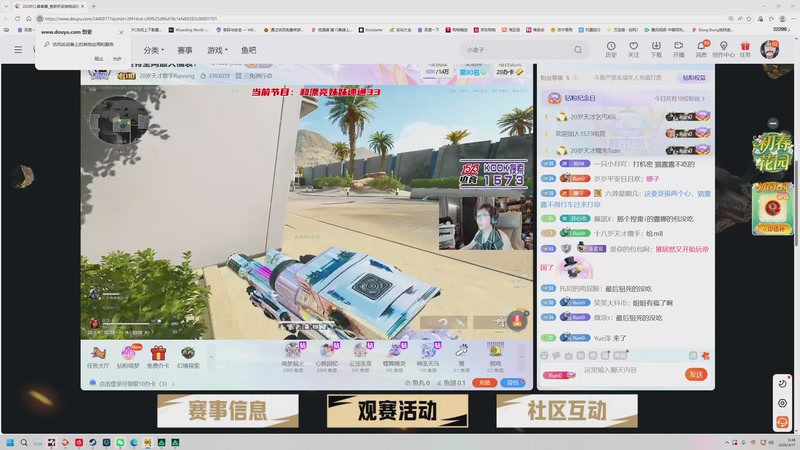Select the 赛事信息 tab

click(x=228, y=411)
